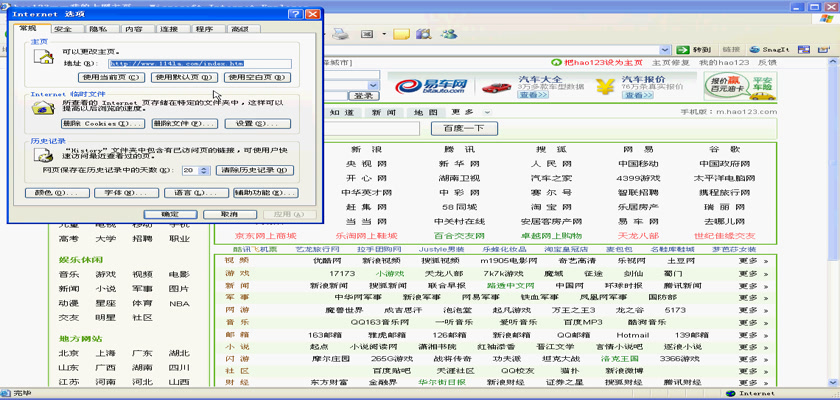Click the history days spinner arrows

click(204, 171)
